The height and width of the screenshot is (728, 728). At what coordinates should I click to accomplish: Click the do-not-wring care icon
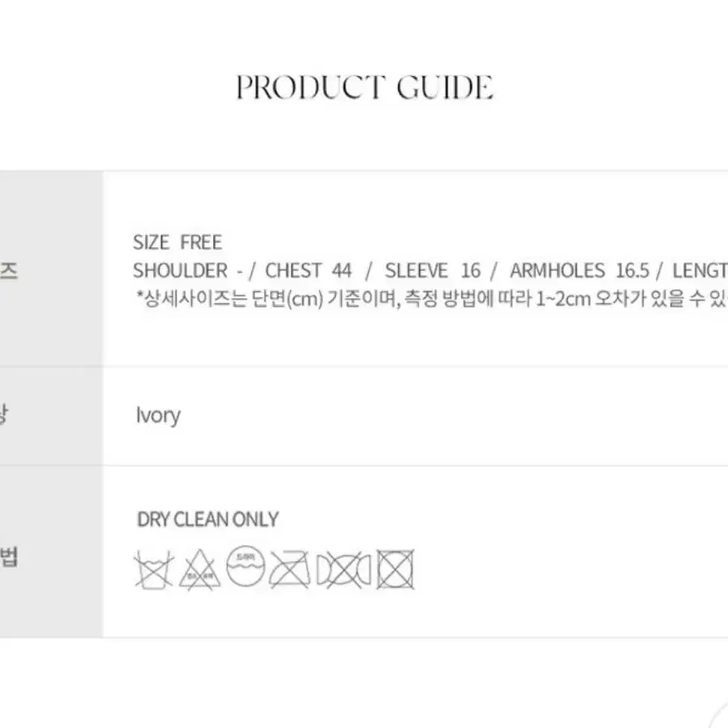[344, 570]
